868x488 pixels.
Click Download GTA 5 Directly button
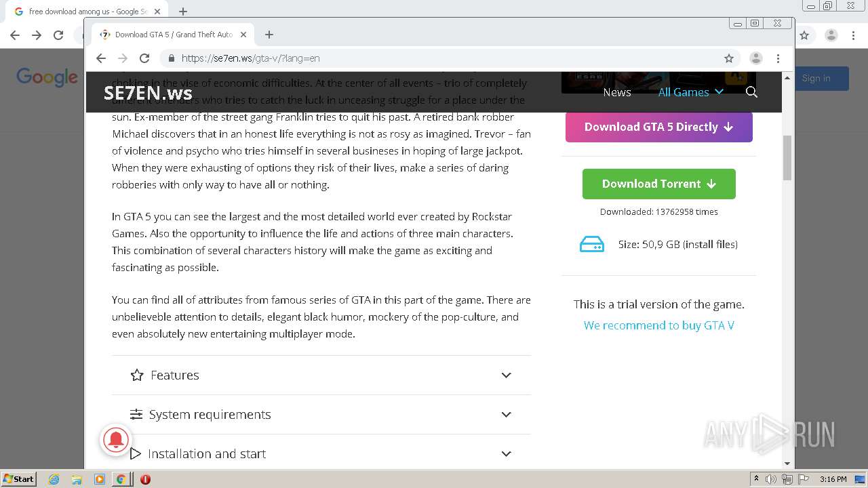click(659, 127)
